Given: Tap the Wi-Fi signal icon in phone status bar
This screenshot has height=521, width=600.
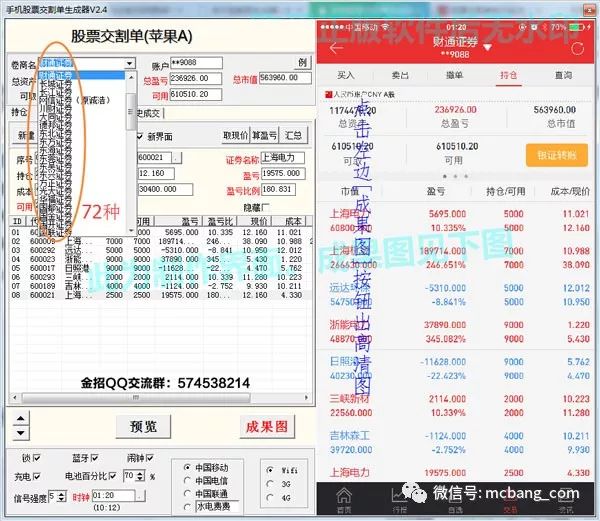Looking at the screenshot, I should [x=386, y=27].
